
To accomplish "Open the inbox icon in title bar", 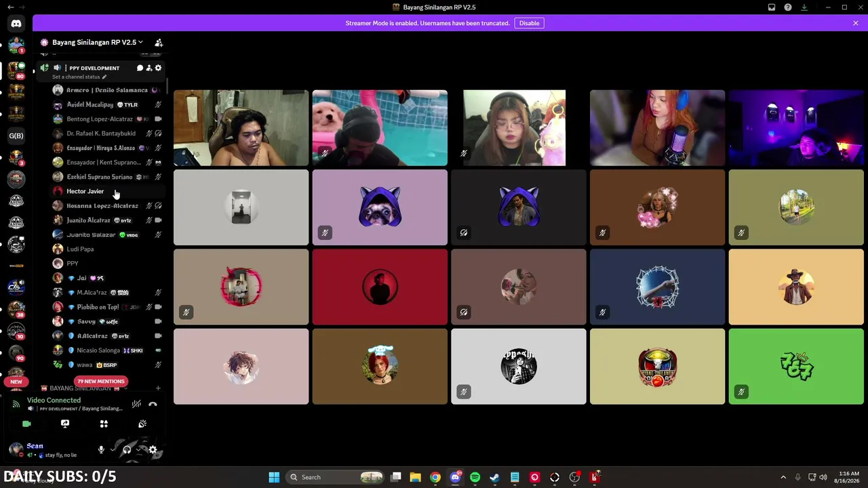I will 772,7.
